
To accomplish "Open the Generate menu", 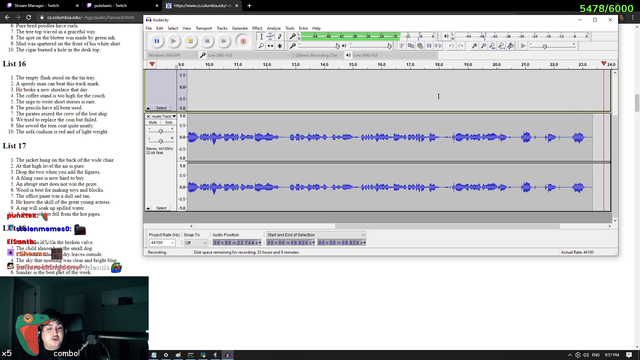I will [x=240, y=28].
